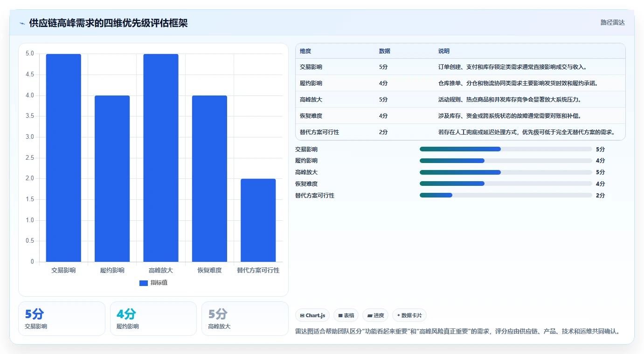This screenshot has width=644, height=354.
Task: Click the 数据 table column header
Action: tap(385, 51)
